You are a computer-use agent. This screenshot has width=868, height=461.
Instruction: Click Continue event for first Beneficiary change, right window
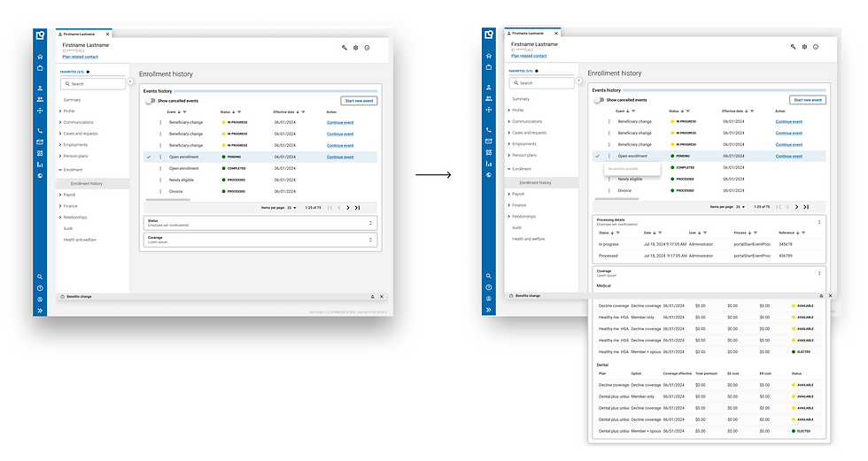click(x=789, y=121)
